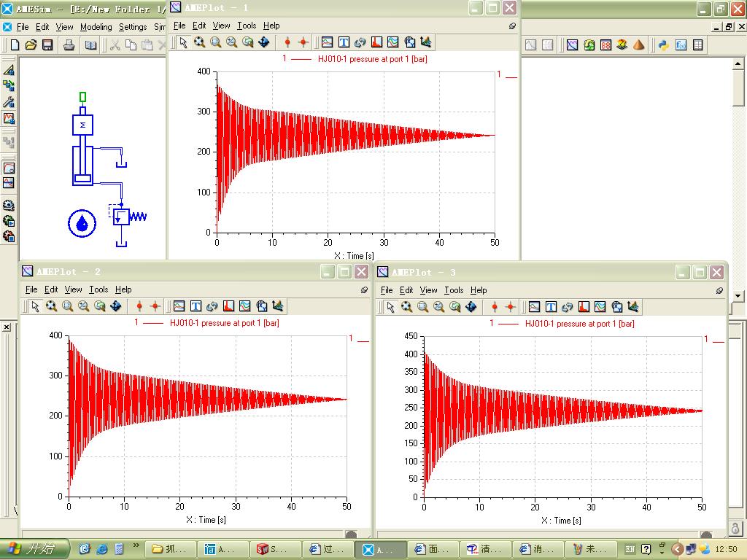Click the sketch mode icon in left sidebar
Viewport: 747px width, 560px height.
[x=9, y=70]
